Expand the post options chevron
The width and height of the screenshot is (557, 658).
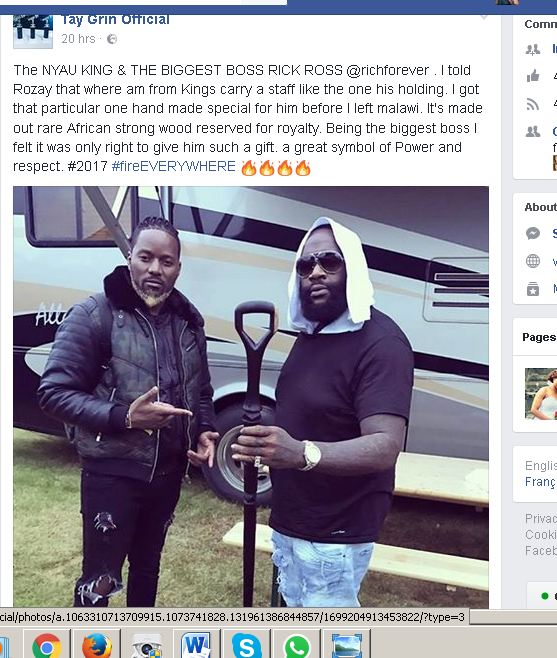tap(484, 17)
